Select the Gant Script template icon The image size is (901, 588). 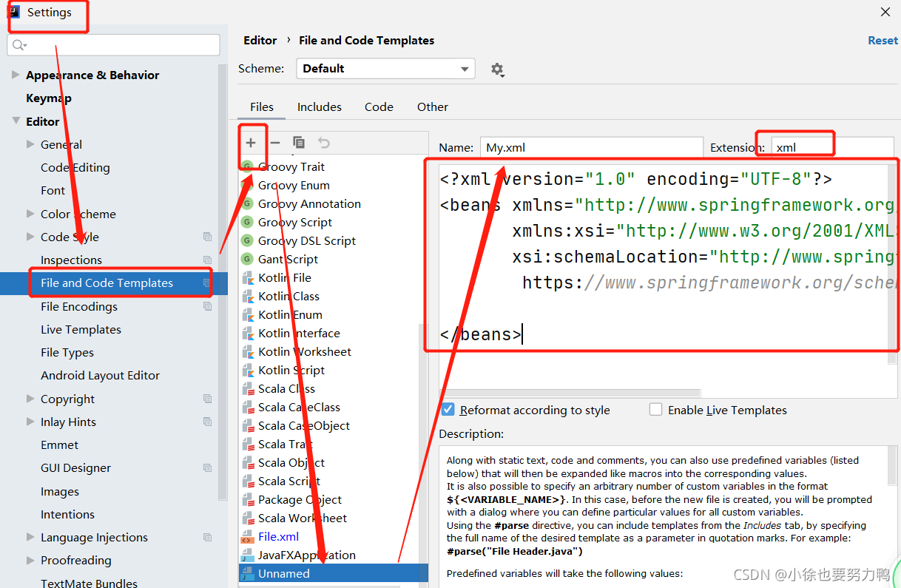tap(247, 259)
